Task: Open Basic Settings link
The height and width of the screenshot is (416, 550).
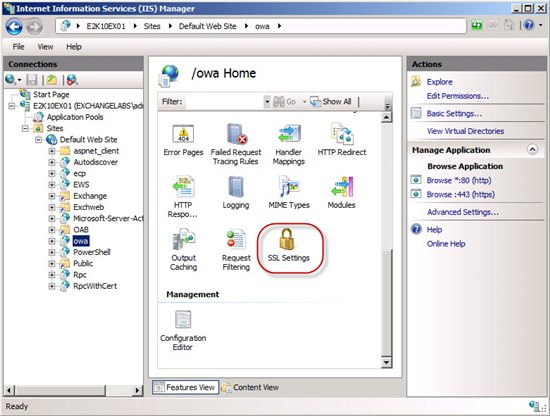Action: pos(454,113)
